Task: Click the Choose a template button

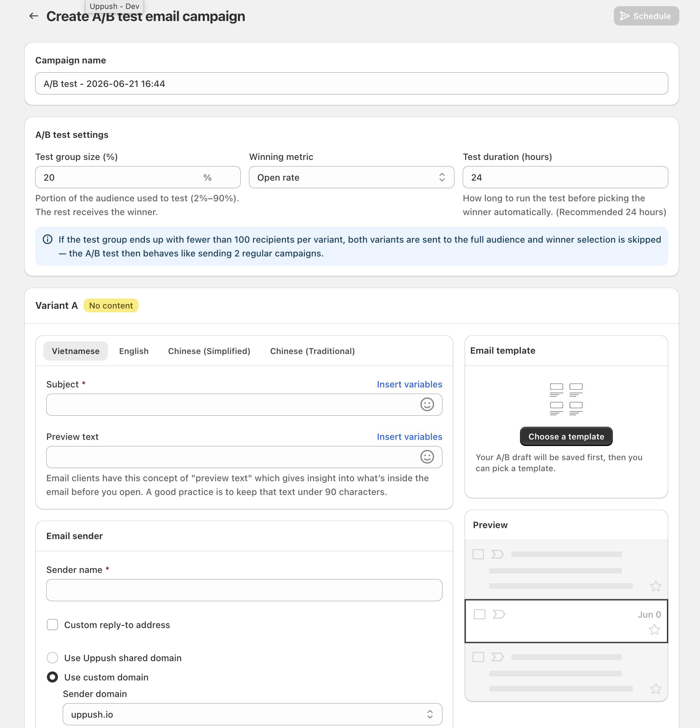Action: (x=566, y=436)
